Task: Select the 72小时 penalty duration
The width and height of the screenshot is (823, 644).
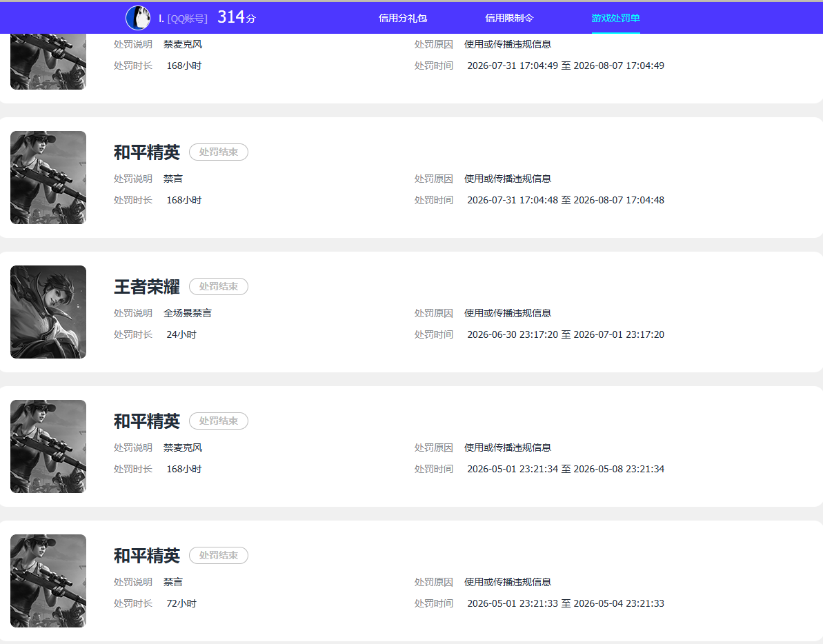Action: coord(181,603)
